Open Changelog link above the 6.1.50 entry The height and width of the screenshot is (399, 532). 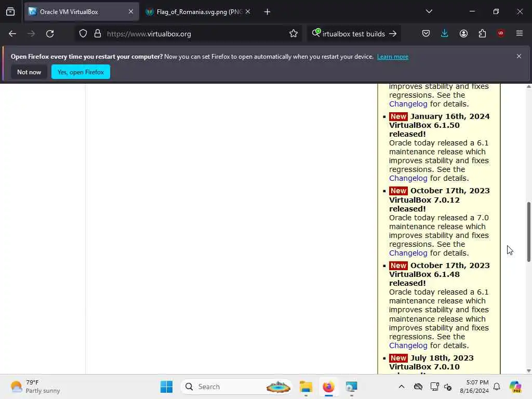[408, 104]
